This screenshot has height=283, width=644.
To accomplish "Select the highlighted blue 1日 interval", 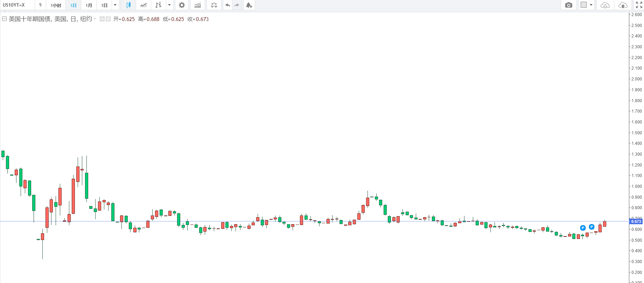I will (x=73, y=5).
